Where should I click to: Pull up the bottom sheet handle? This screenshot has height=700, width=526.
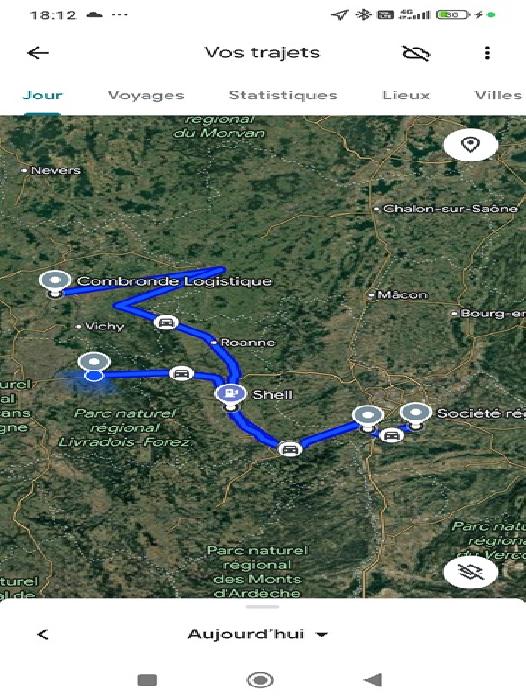tap(263, 607)
